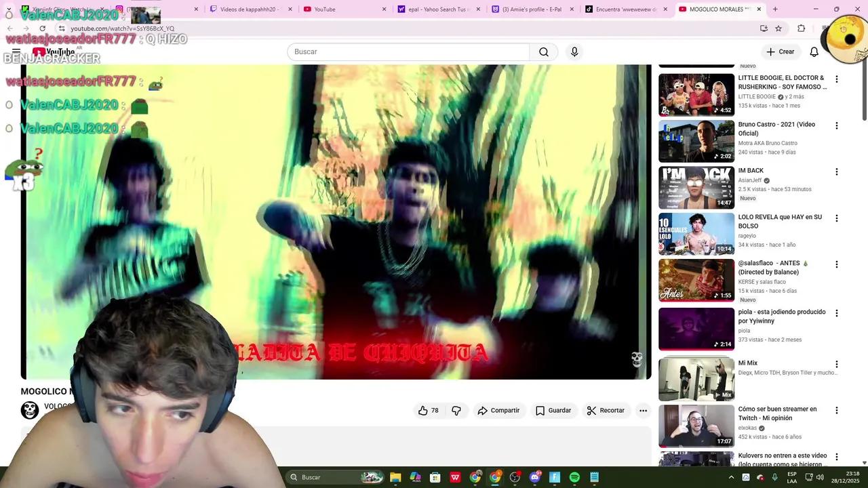868x488 pixels.
Task: Reload the page
Action: point(42,28)
